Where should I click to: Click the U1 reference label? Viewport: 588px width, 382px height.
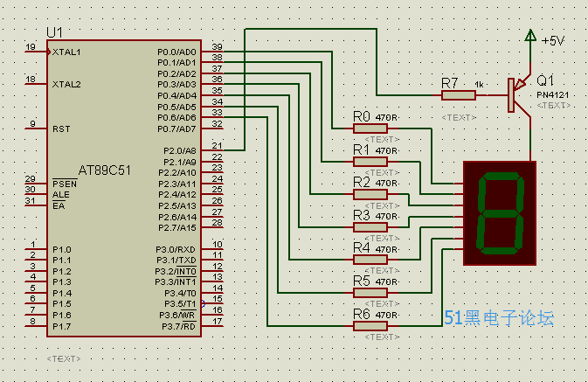tap(54, 32)
